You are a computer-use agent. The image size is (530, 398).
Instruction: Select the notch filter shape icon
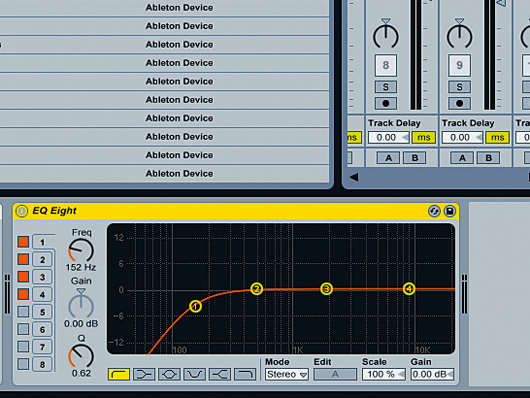194,374
